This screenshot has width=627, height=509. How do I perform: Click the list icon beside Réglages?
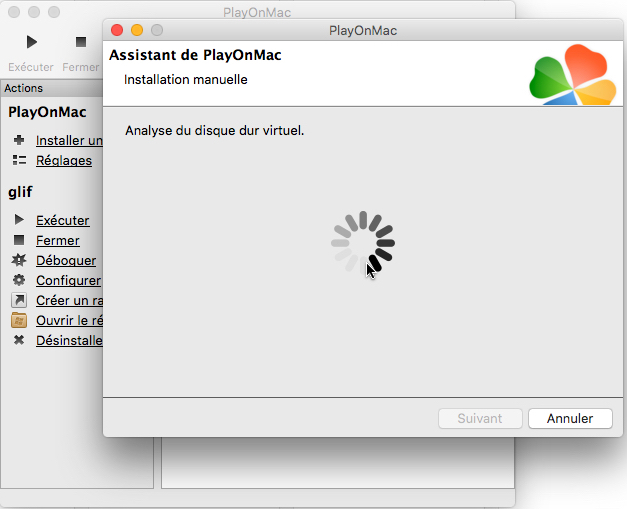point(19,160)
